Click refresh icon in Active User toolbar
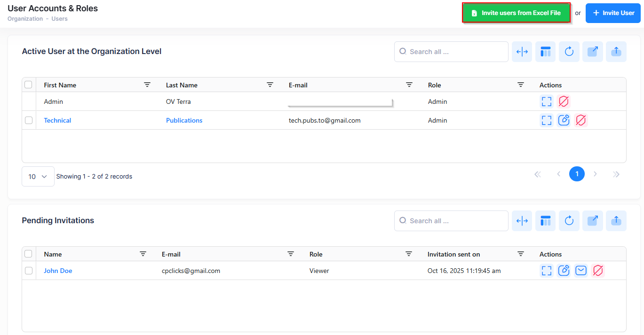The image size is (644, 335). pyautogui.click(x=569, y=52)
